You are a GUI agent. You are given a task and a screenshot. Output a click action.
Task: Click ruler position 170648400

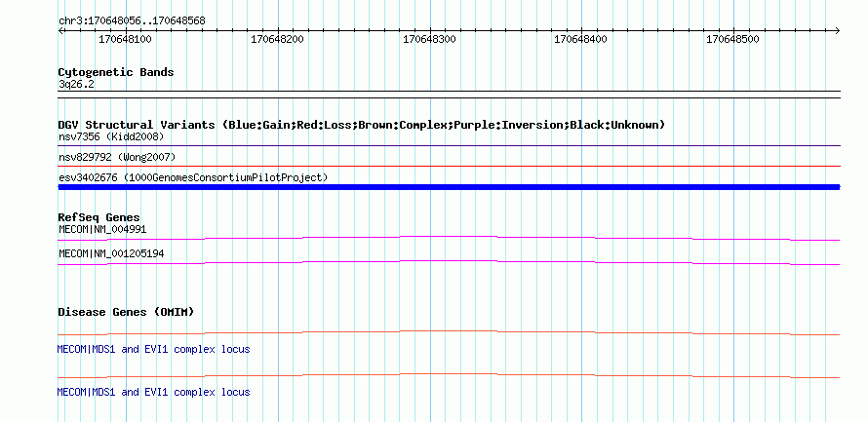580,40
